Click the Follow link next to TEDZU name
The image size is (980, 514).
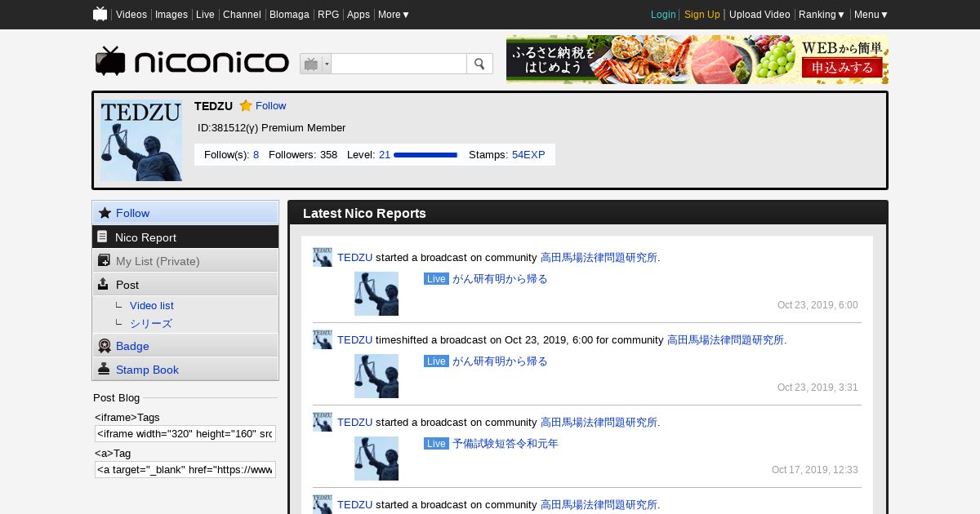(270, 106)
